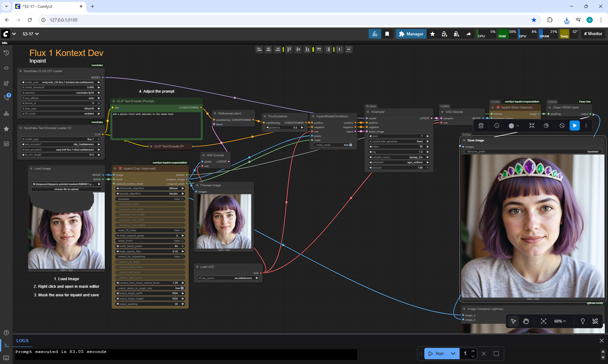Toggle link visibility icon in canvas toolbar

tap(595, 321)
